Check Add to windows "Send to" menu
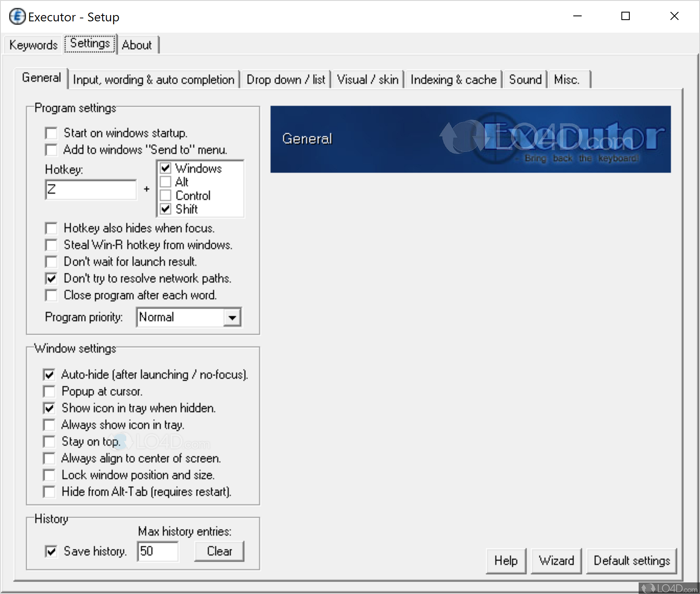The image size is (700, 594). [51, 150]
